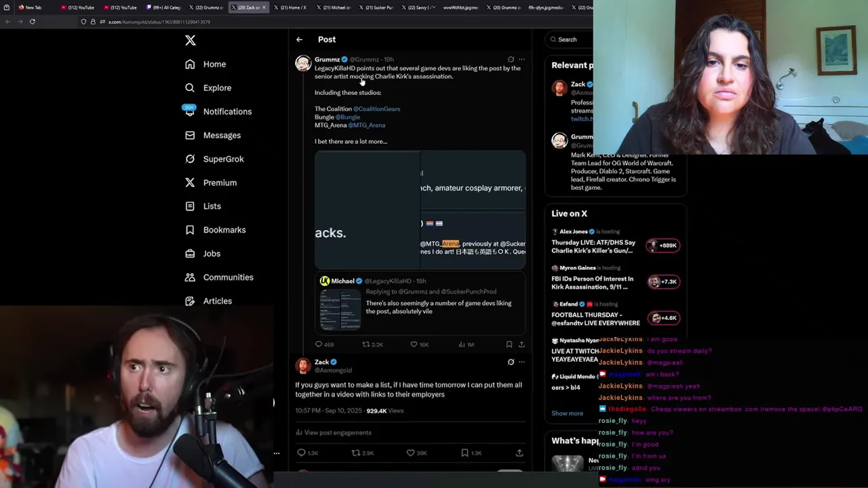This screenshot has width=868, height=488.
Task: Like the Grummz post with 16K likes
Action: pos(420,344)
